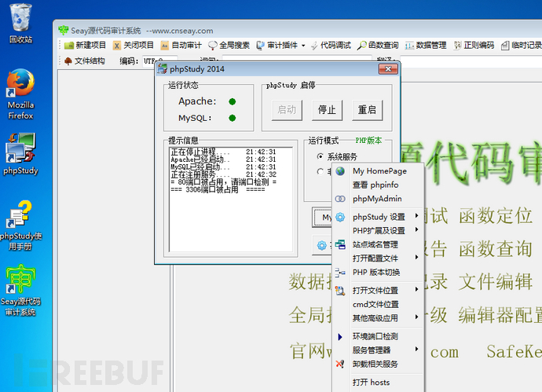The image size is (542, 392).
Task: Choose 站点域名管理 menu entry
Action: point(378,244)
